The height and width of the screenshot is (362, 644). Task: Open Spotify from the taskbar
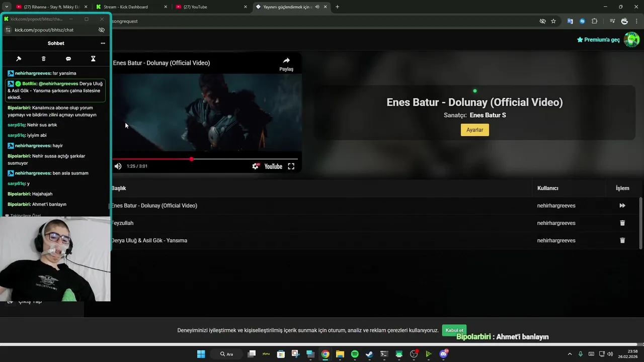355,354
